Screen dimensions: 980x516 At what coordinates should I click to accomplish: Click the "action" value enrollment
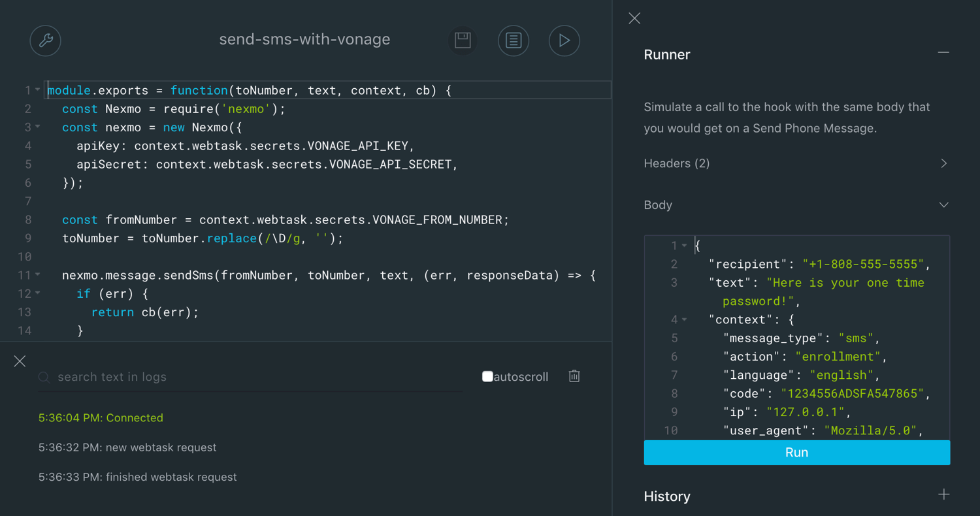tap(838, 357)
